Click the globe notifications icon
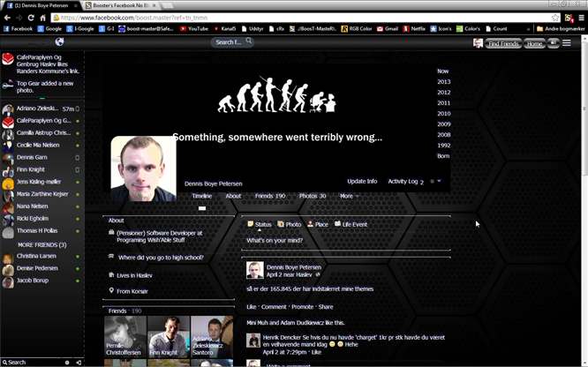588x367 pixels. [59, 41]
